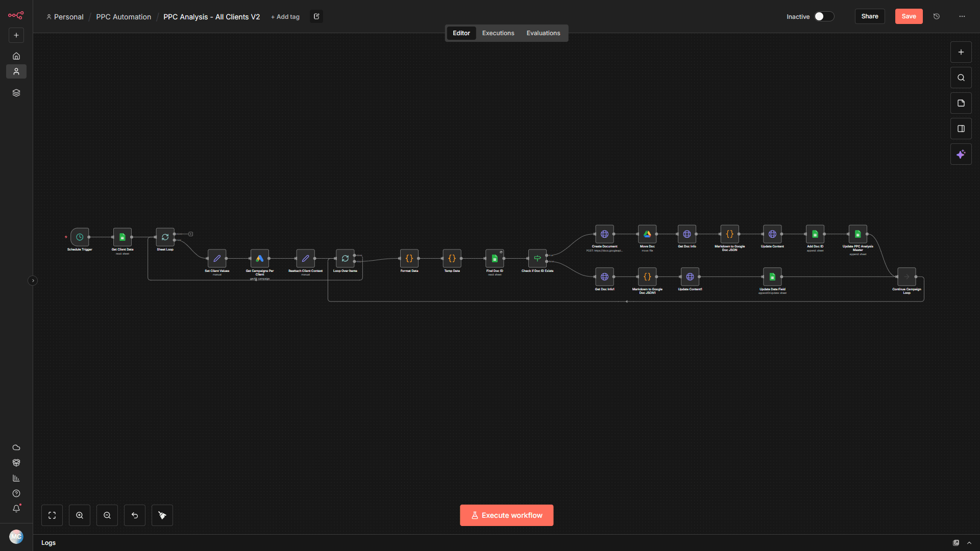Add a sticky note to canvas

961,103
